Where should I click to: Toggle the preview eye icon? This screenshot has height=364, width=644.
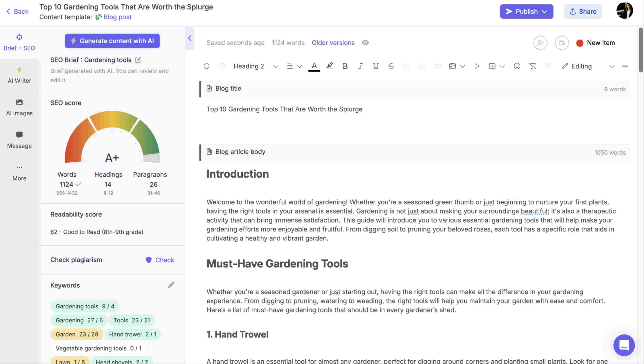[x=365, y=43]
